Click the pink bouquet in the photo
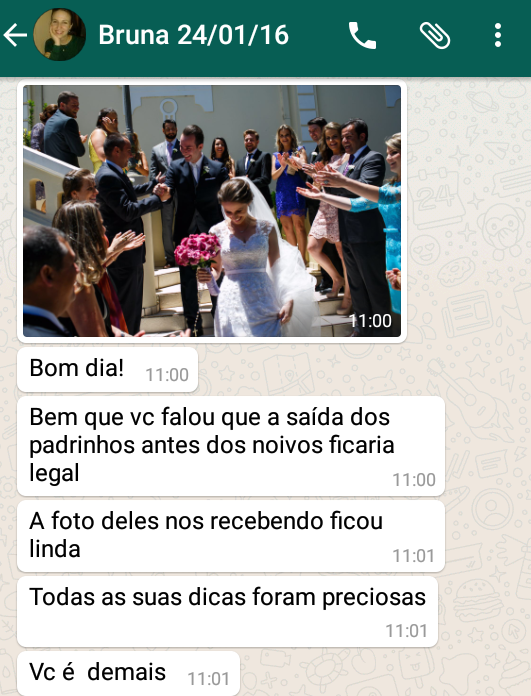This screenshot has width=531, height=696. 197,250
